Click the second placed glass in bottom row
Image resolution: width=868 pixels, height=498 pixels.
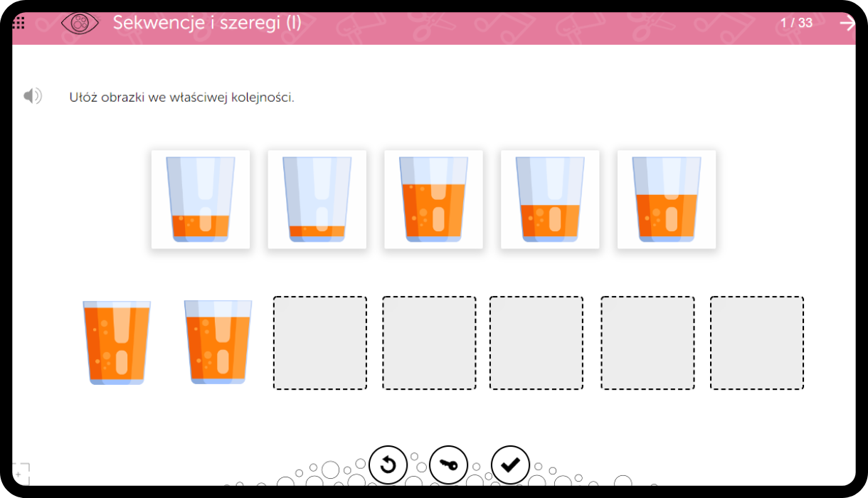coord(218,342)
